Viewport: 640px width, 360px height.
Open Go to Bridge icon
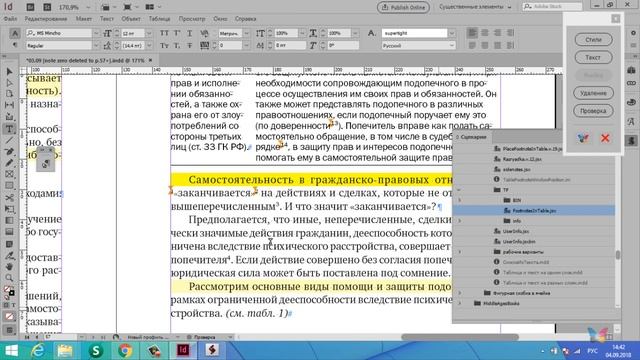(x=30, y=7)
